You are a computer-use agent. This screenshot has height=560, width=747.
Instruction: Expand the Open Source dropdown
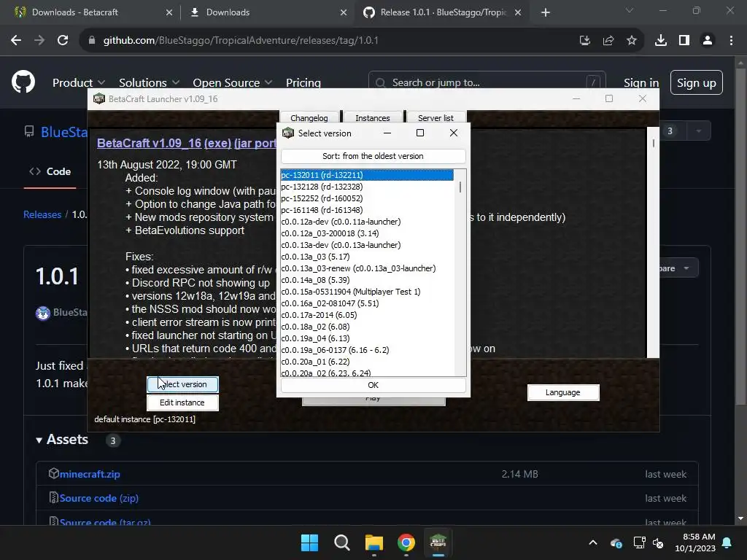[233, 82]
